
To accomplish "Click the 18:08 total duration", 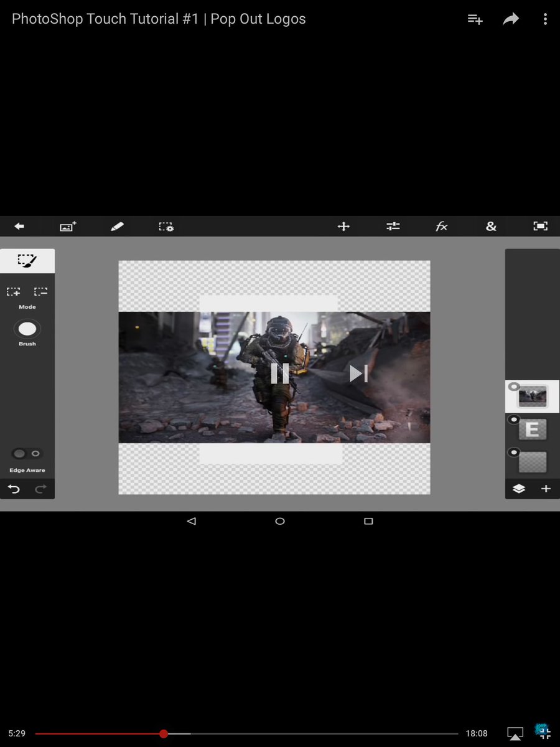I will pos(477,734).
